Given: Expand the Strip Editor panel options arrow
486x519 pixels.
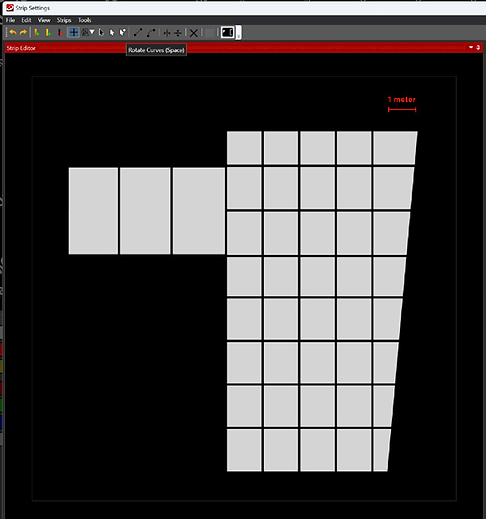Looking at the screenshot, I should tap(471, 47).
